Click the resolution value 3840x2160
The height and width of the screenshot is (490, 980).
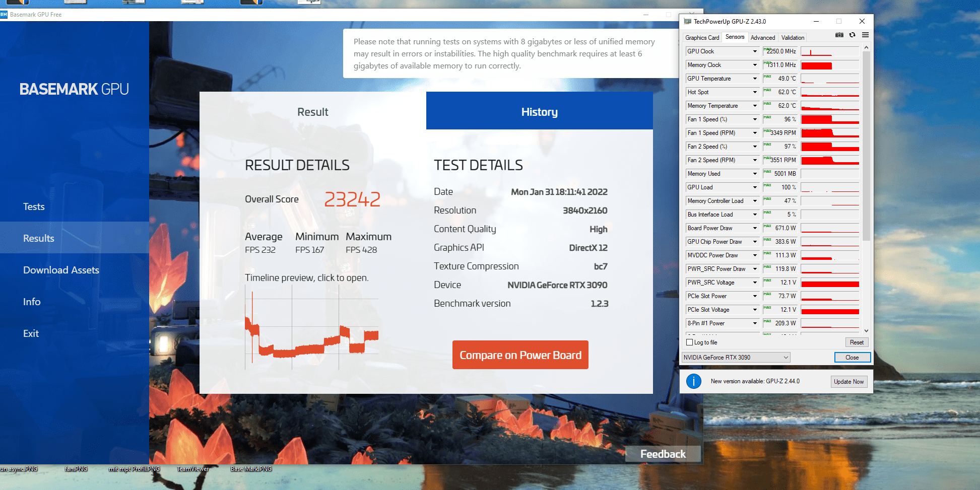pyautogui.click(x=585, y=211)
